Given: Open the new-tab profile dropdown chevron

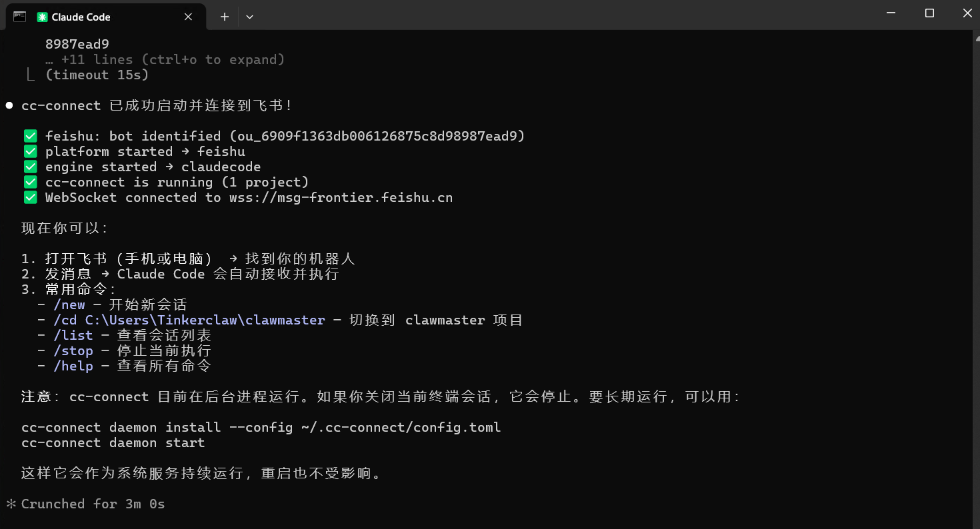Looking at the screenshot, I should (249, 17).
